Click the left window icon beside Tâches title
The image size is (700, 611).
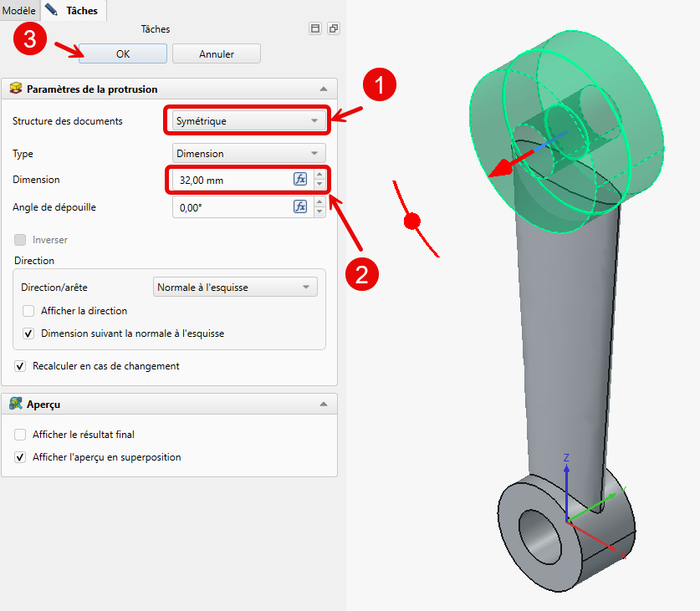tap(315, 29)
